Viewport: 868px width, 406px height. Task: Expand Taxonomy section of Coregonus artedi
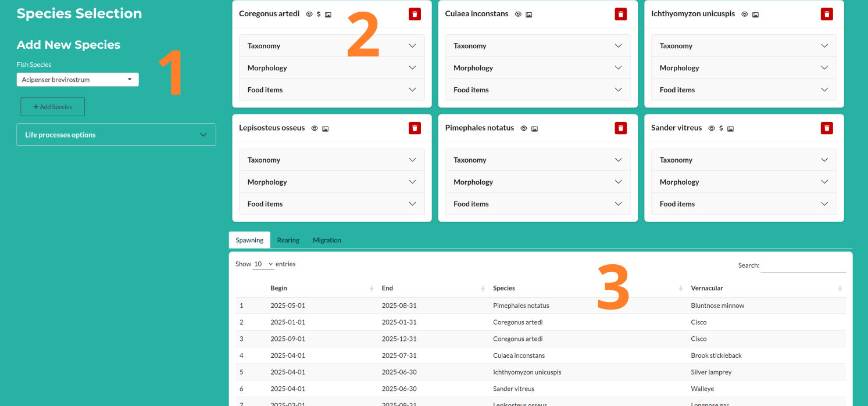[x=332, y=46]
